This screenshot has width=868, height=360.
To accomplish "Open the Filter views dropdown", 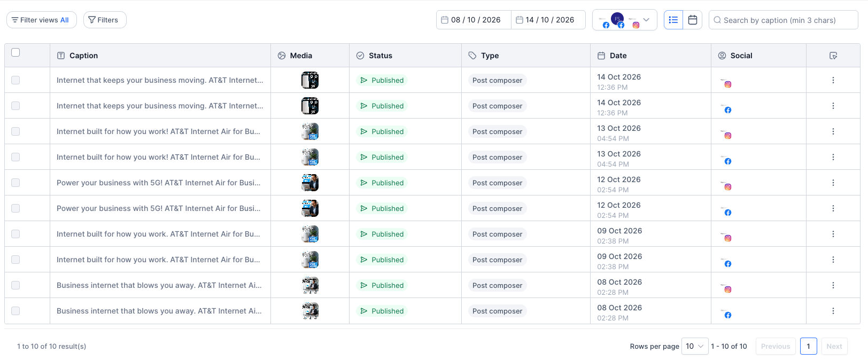I will pyautogui.click(x=41, y=20).
